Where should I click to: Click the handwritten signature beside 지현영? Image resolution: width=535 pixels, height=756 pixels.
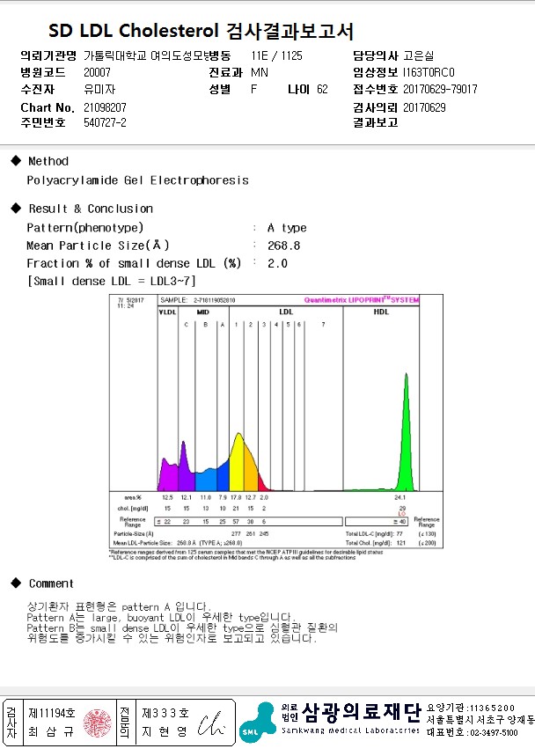coord(211,723)
